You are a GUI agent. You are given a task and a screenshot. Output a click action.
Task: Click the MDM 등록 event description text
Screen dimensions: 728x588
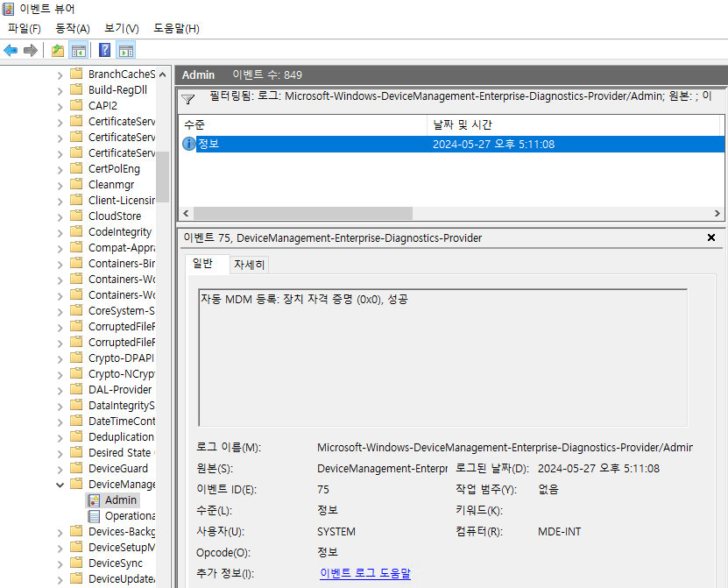click(305, 299)
